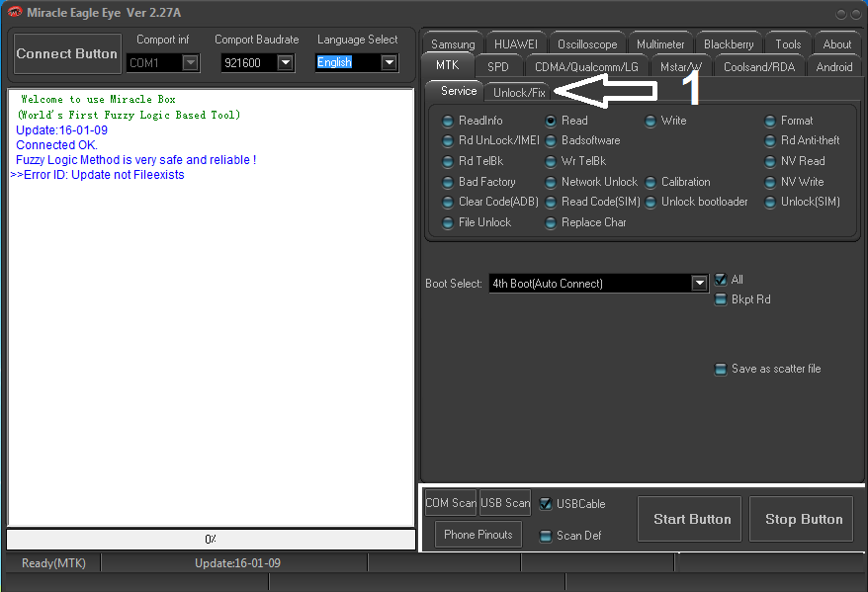Select Clear Code(ADB) option
This screenshot has height=592, width=868.
coord(490,202)
